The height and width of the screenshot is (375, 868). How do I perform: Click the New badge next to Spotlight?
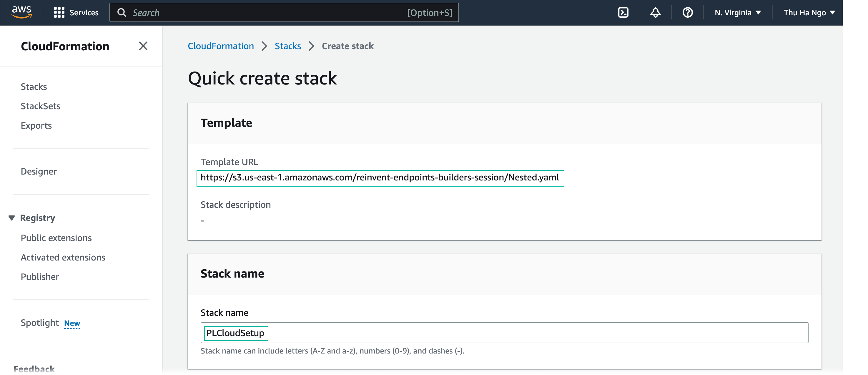click(x=72, y=323)
